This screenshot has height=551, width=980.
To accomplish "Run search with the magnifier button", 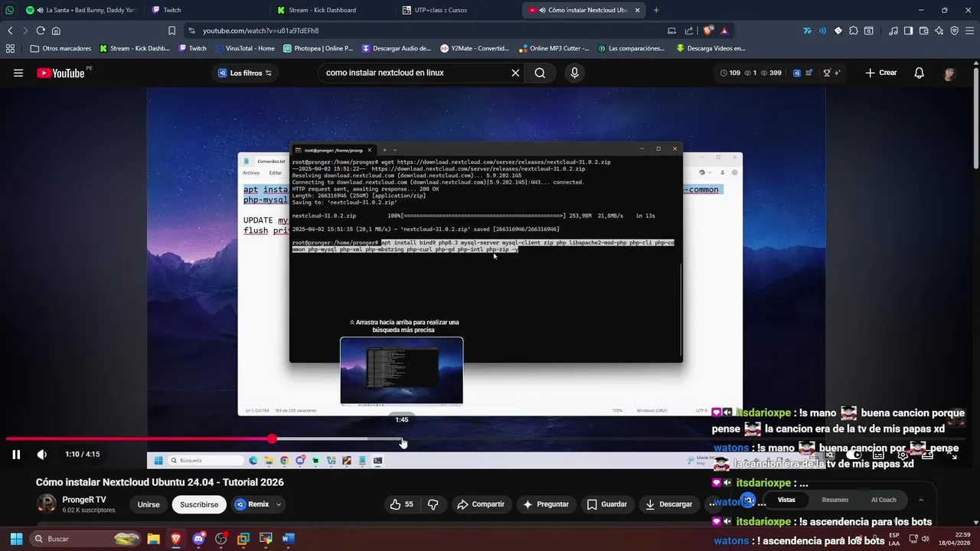I will (x=540, y=73).
